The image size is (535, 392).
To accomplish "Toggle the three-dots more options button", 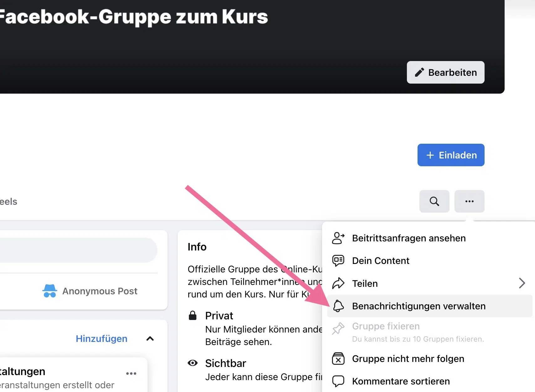I will pos(469,201).
